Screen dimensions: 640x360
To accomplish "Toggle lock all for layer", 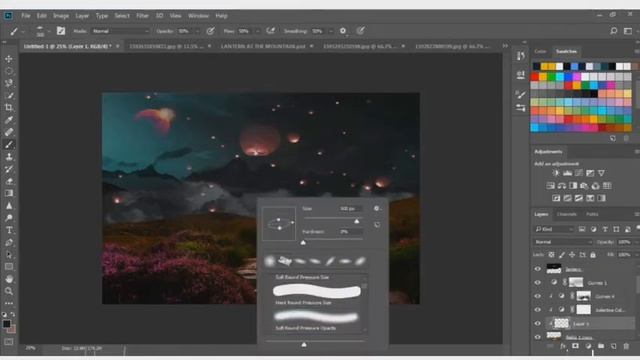I will click(593, 255).
